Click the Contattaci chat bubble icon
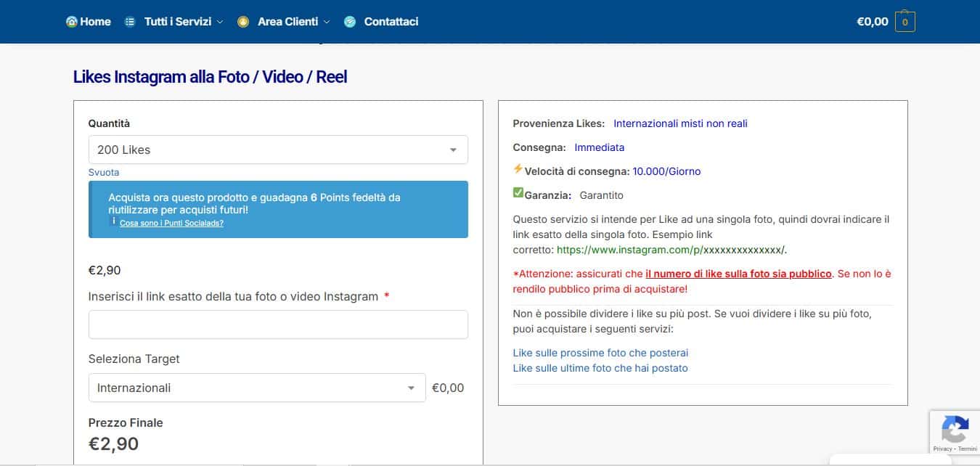 350,21
